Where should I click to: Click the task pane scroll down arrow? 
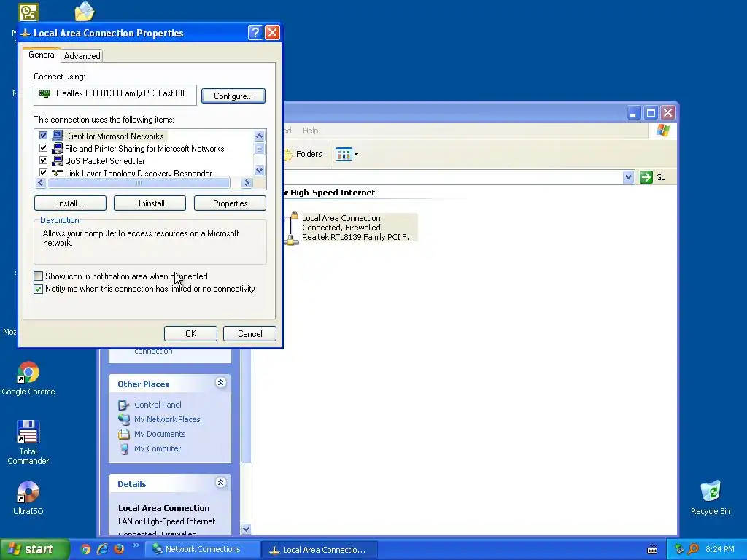click(x=246, y=529)
